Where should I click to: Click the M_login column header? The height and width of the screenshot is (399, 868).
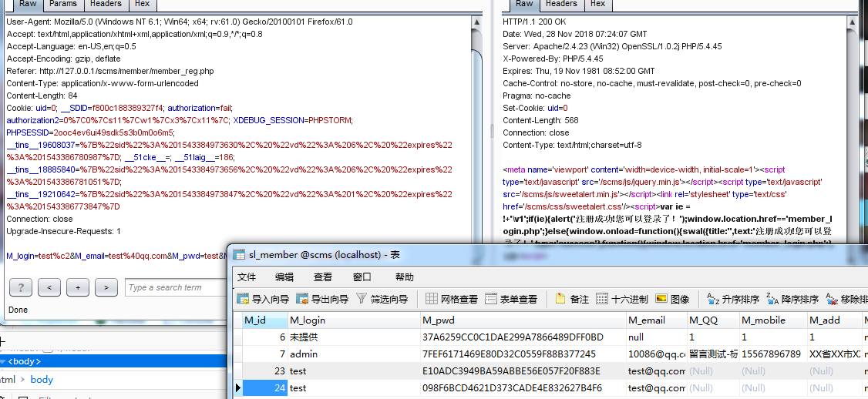[x=355, y=320]
